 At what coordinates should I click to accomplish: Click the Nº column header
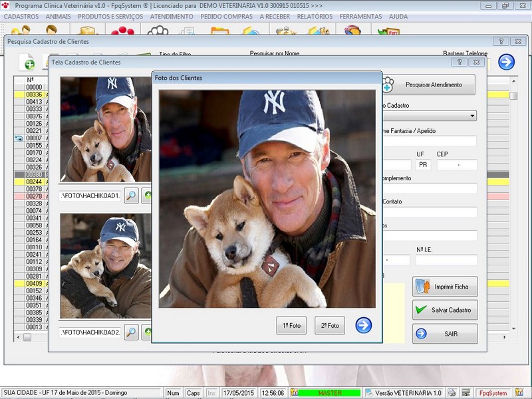coord(31,80)
